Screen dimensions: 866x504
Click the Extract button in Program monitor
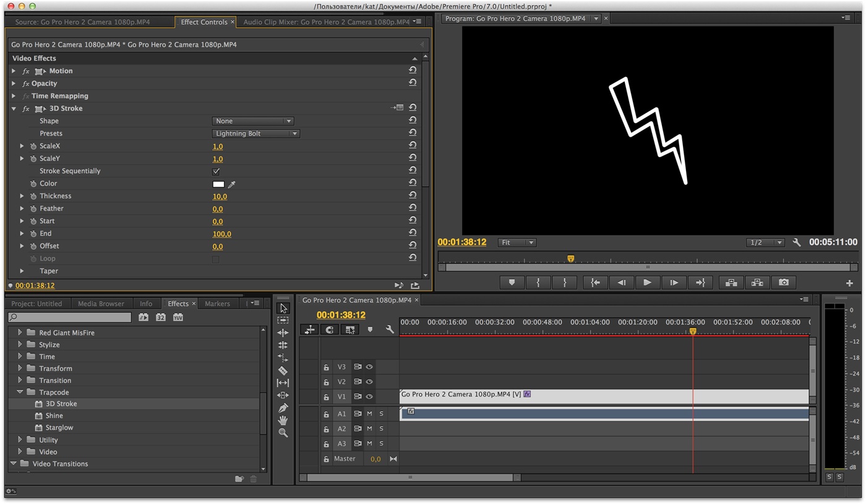click(x=757, y=283)
